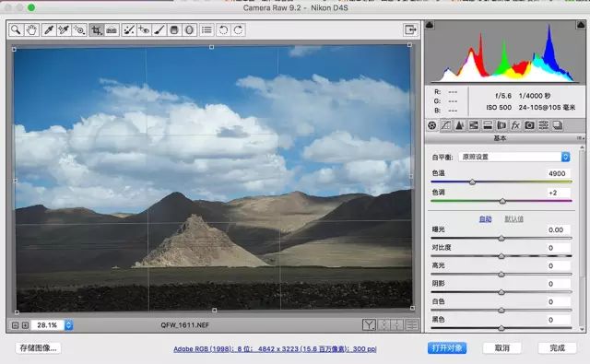Viewport: 590px width, 364px height.
Task: Switch to the fx Effects tab
Action: (515, 125)
